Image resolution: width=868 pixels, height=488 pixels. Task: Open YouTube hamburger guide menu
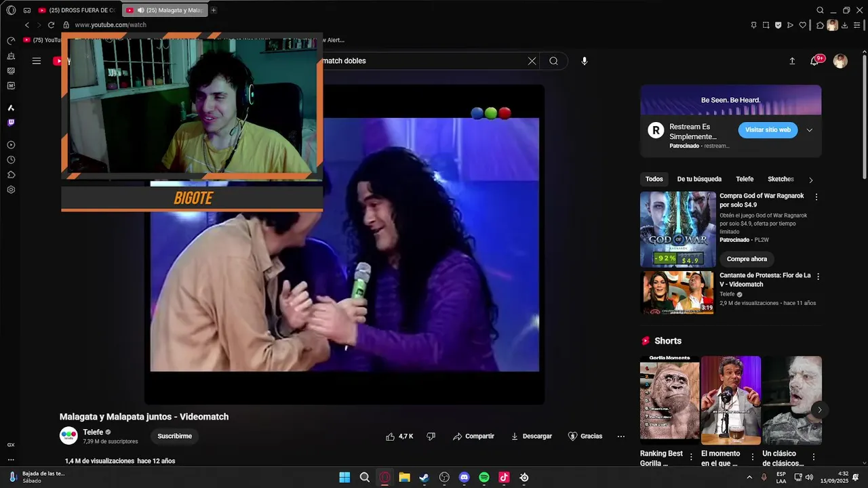tap(37, 61)
